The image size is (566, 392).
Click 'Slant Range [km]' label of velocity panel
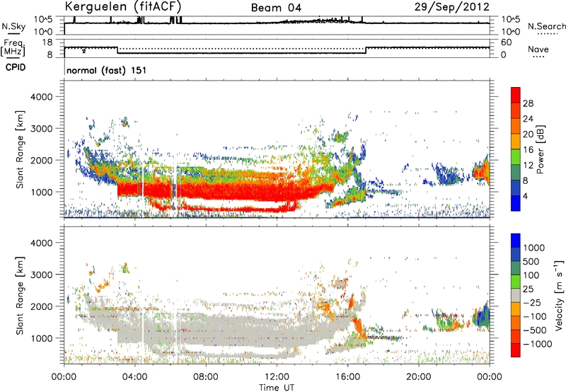[x=20, y=295]
